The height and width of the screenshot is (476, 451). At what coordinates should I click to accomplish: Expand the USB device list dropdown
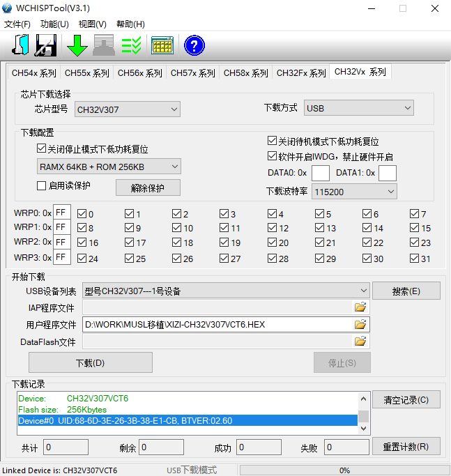(x=226, y=291)
